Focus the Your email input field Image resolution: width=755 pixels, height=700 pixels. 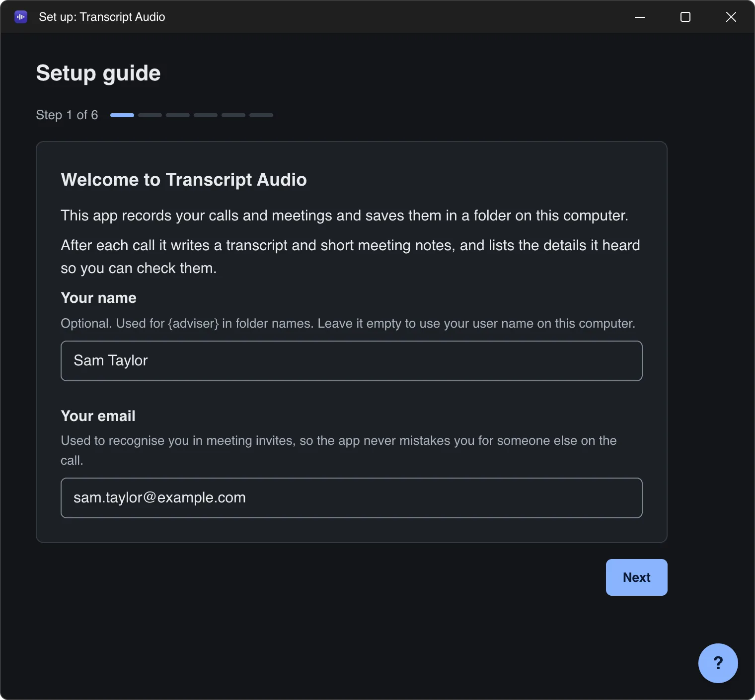(352, 498)
